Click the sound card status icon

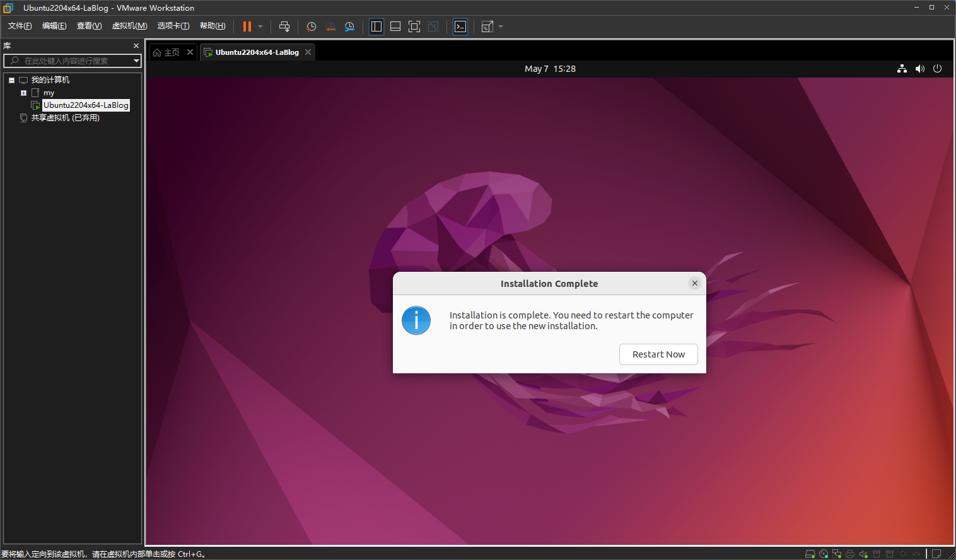(x=863, y=554)
